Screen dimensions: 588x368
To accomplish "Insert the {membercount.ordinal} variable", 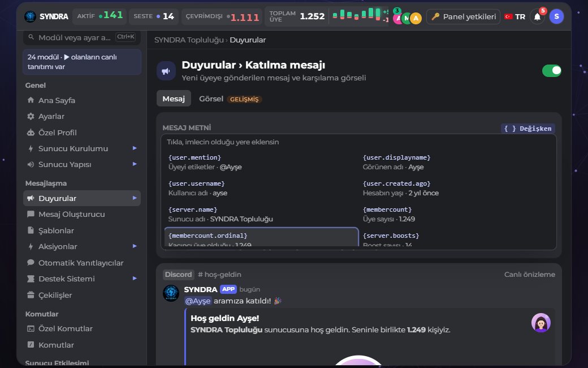I will (261, 237).
